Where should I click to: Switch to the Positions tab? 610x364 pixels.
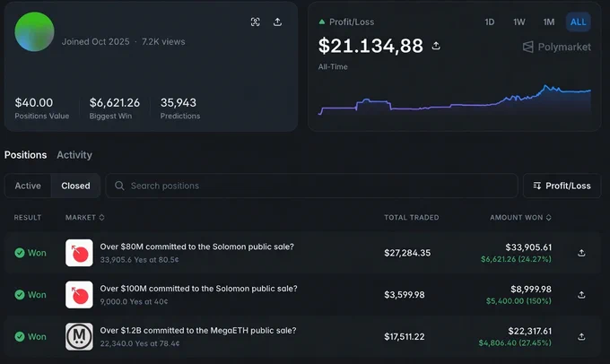(x=25, y=155)
